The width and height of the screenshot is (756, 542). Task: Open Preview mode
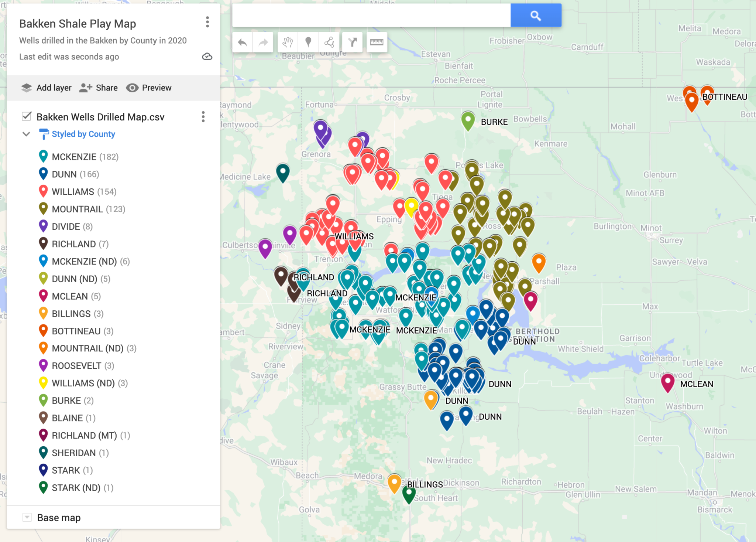pyautogui.click(x=149, y=88)
